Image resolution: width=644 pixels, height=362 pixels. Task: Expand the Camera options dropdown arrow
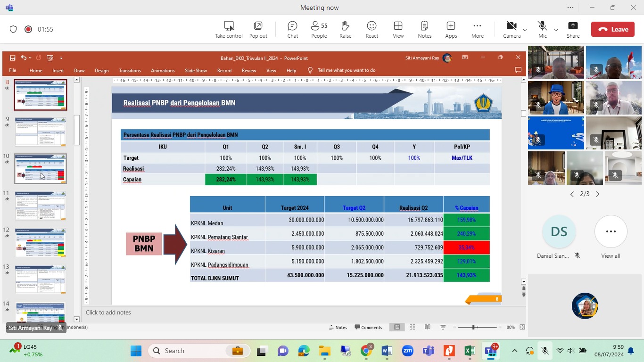[x=525, y=30]
